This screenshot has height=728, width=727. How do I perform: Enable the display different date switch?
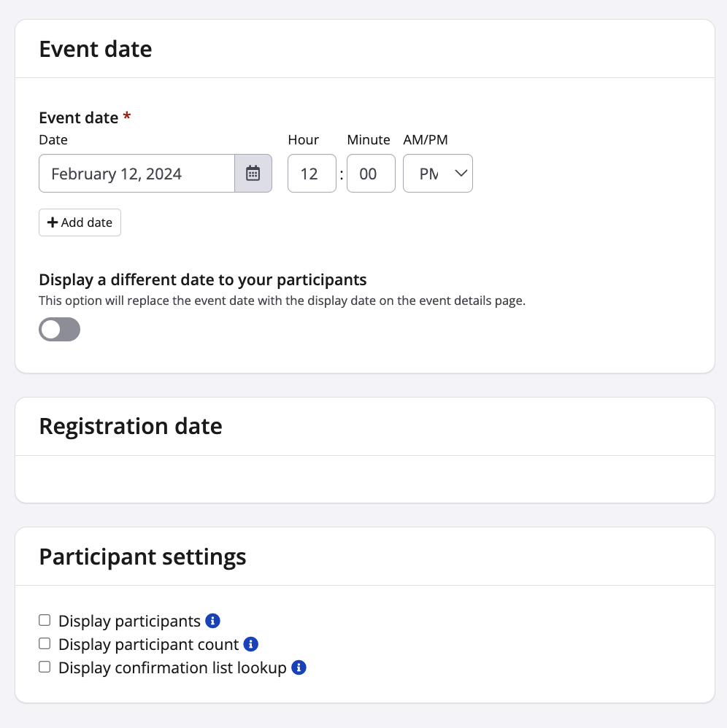point(59,330)
